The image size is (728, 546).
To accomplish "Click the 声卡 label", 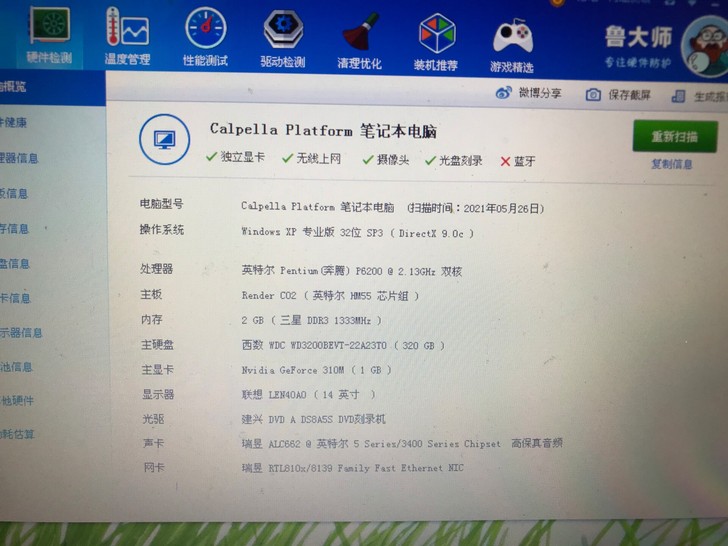I will coord(154,443).
